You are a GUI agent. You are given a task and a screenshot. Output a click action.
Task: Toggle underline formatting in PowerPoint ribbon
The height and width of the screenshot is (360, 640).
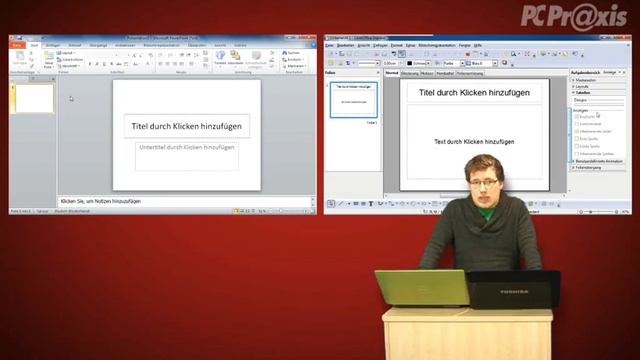(x=104, y=64)
